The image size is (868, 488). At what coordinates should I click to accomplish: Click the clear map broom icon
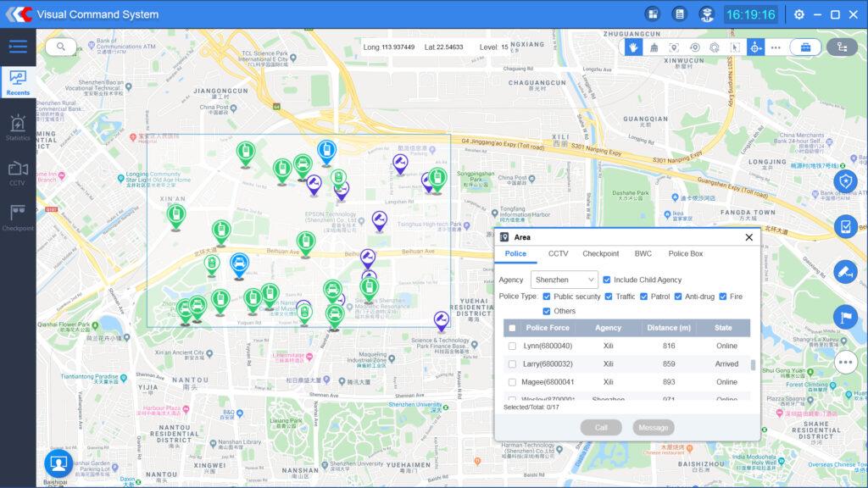[x=654, y=47]
